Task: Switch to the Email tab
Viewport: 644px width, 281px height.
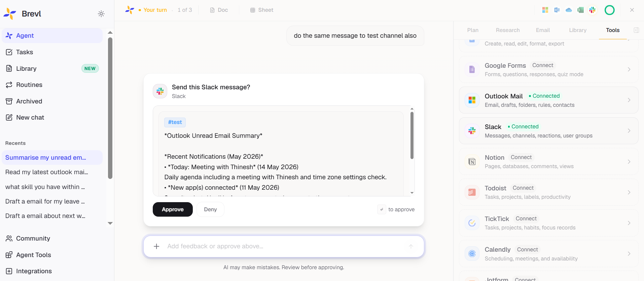Action: tap(543, 30)
